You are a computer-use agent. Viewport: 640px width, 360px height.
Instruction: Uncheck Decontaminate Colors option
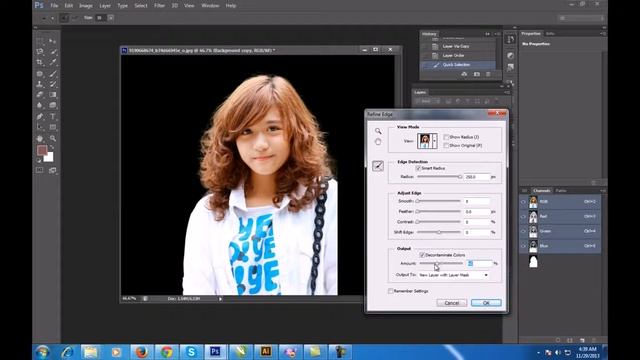[x=422, y=255]
